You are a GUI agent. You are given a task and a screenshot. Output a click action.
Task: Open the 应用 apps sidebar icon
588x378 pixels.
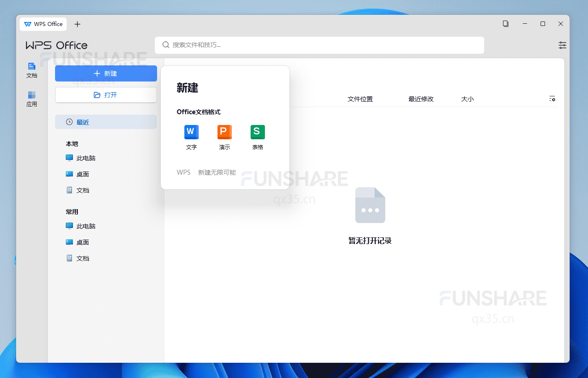coord(32,99)
